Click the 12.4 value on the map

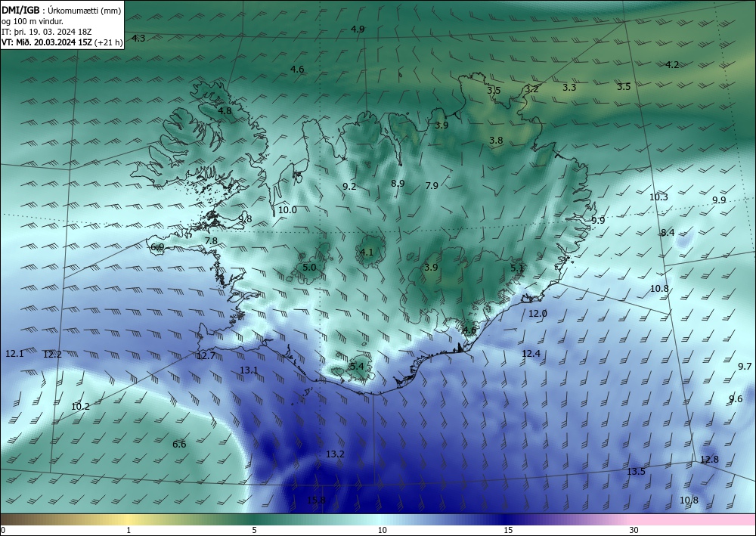pos(531,353)
